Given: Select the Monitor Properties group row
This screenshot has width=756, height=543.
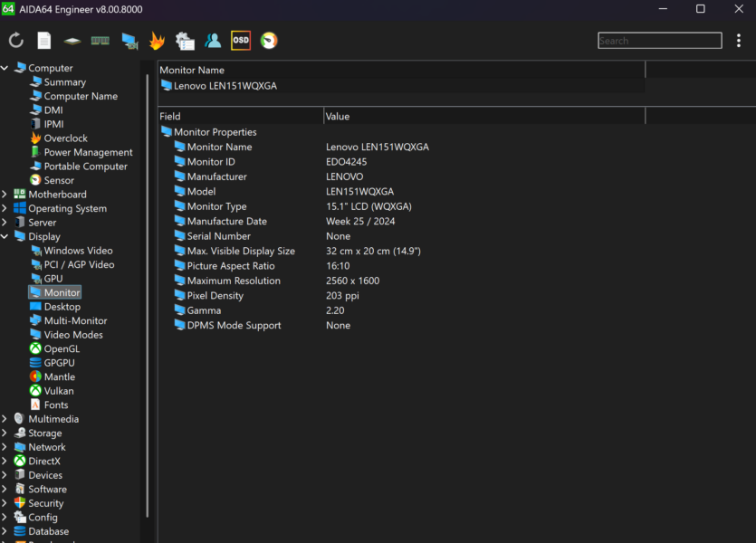Looking at the screenshot, I should click(209, 132).
